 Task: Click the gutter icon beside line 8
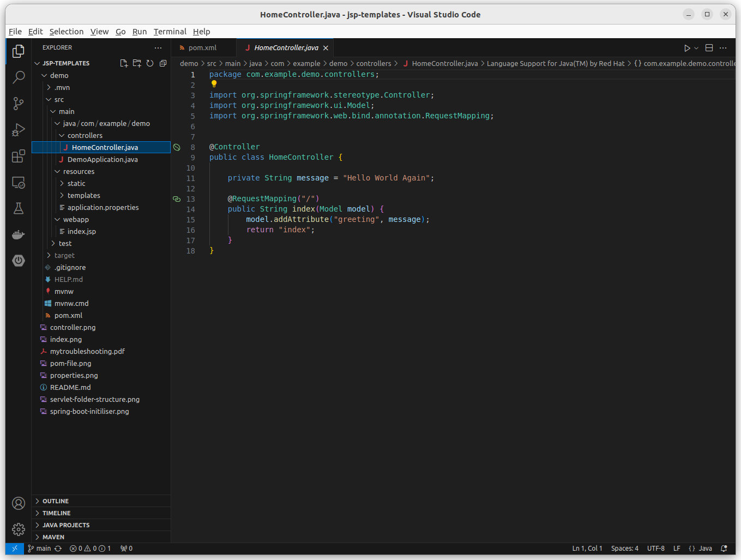[177, 147]
